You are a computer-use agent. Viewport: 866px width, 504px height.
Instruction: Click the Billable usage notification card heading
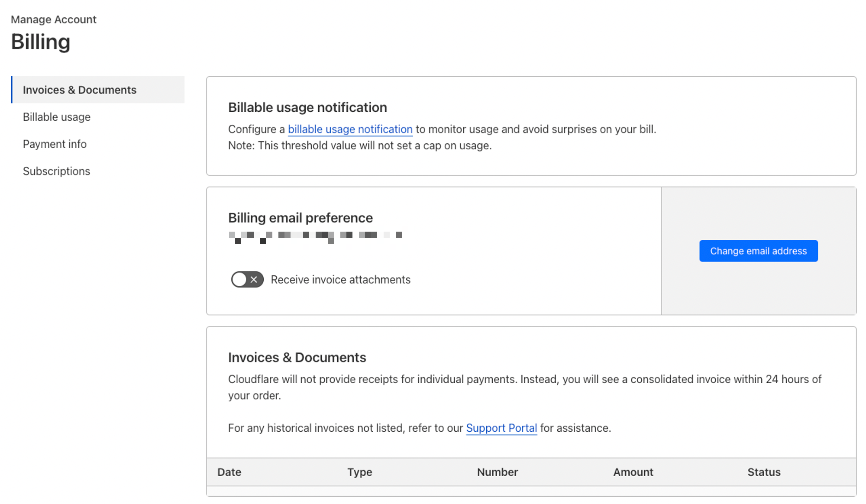[307, 107]
